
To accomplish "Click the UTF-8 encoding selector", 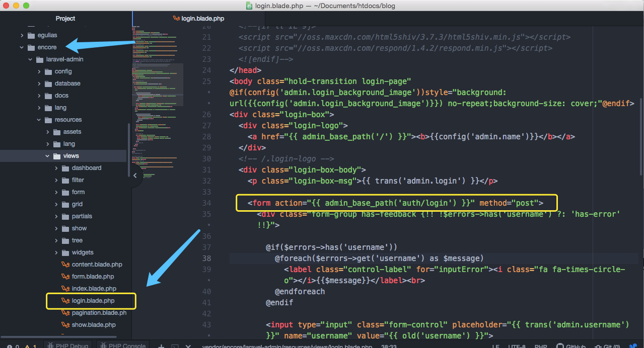I will 516,346.
